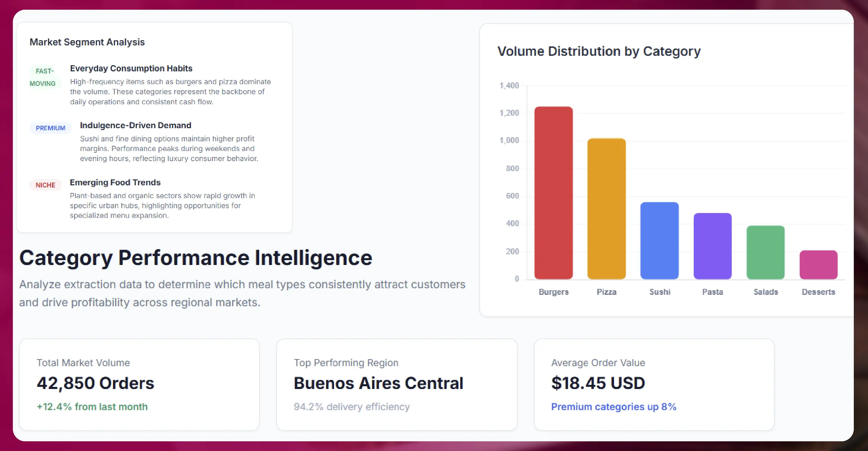This screenshot has height=451, width=868.
Task: Click the Emerging Food Trends heading
Action: tap(115, 182)
